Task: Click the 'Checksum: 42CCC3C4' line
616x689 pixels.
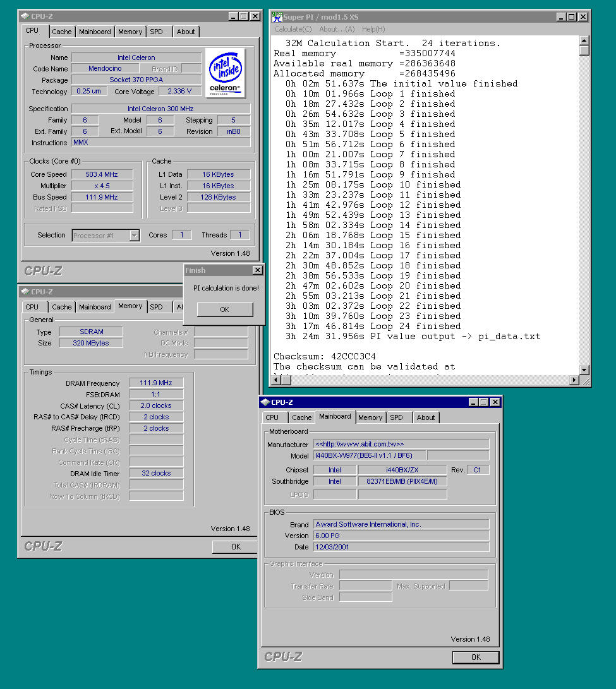Action: (325, 356)
